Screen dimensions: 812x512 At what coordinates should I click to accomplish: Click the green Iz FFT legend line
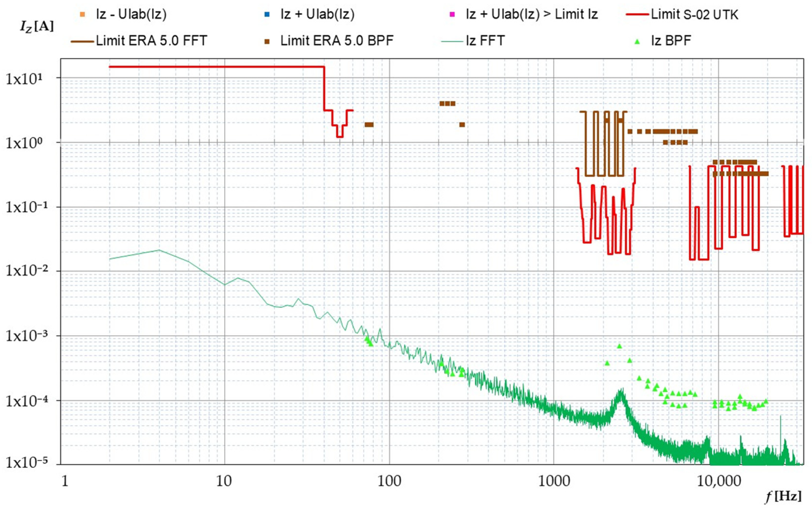point(452,42)
